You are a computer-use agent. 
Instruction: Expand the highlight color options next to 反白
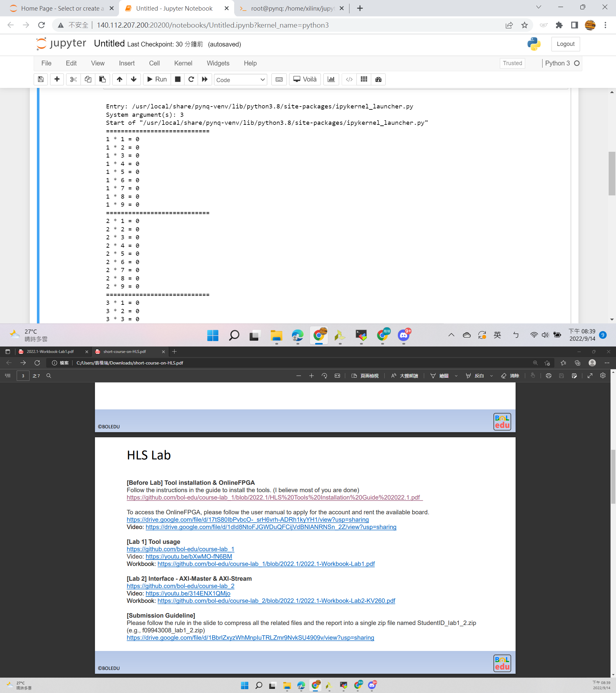click(x=492, y=376)
